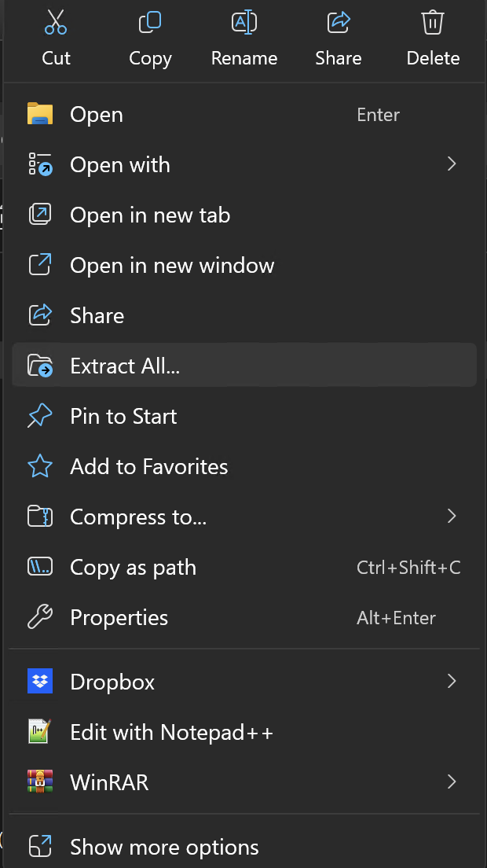487x868 pixels.
Task: Open Properties from the menu
Action: point(243,617)
